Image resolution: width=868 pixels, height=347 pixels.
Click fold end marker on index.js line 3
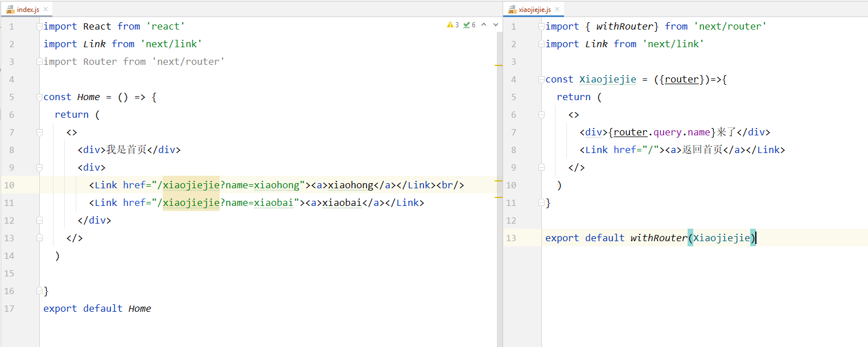point(39,61)
